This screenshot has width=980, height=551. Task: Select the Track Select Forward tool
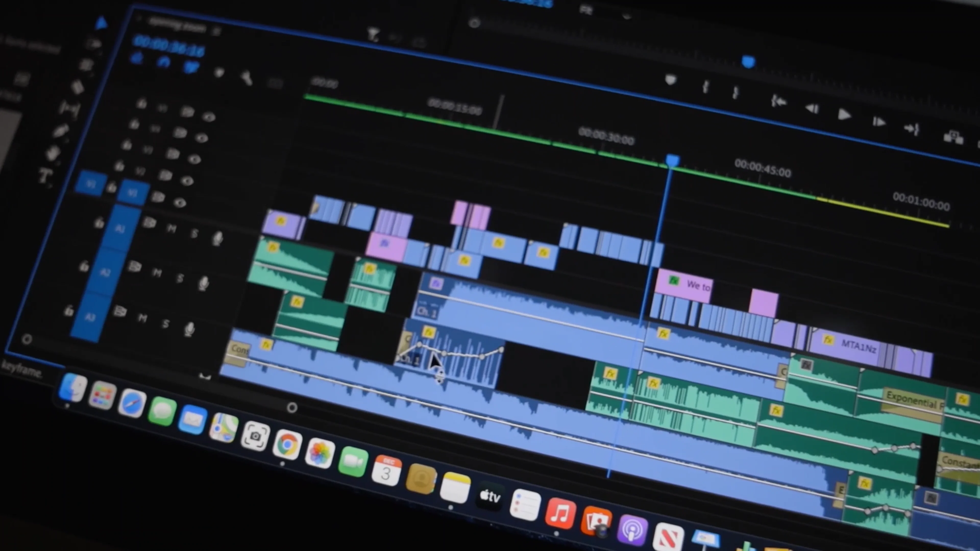click(x=93, y=44)
